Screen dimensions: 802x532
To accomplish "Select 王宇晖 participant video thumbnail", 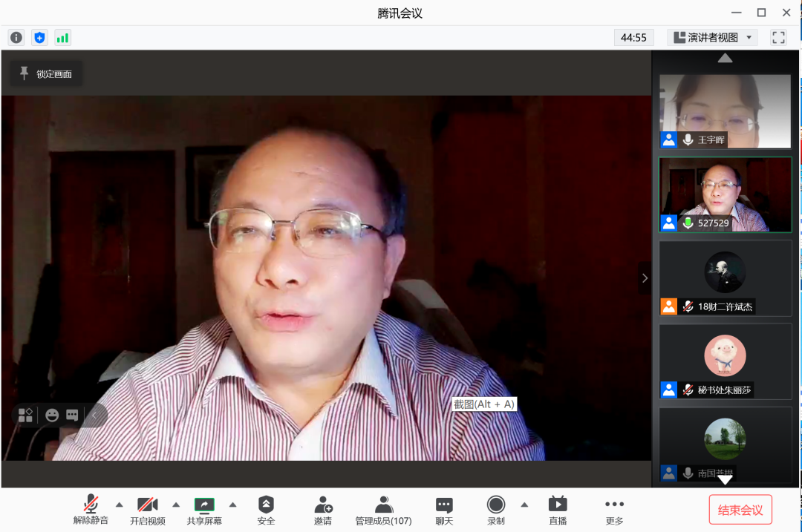I will (725, 111).
